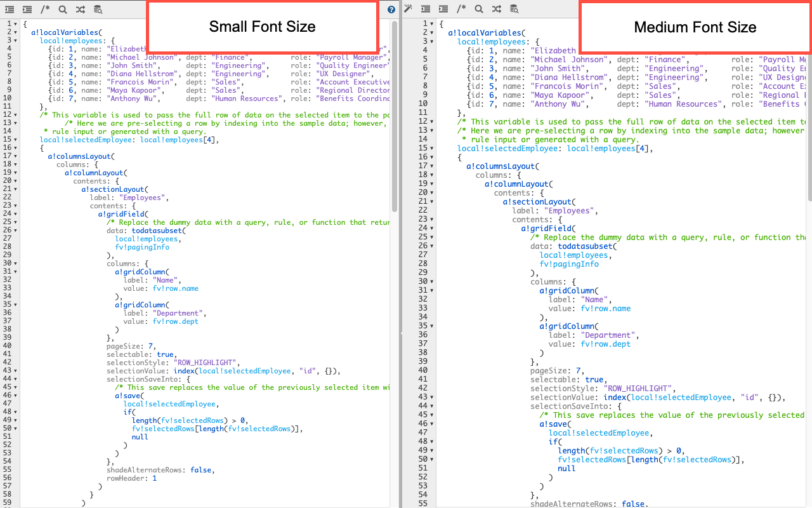Collapse the a!gridColumn block at line 31 in right editor
The height and width of the screenshot is (508, 812).
point(431,290)
